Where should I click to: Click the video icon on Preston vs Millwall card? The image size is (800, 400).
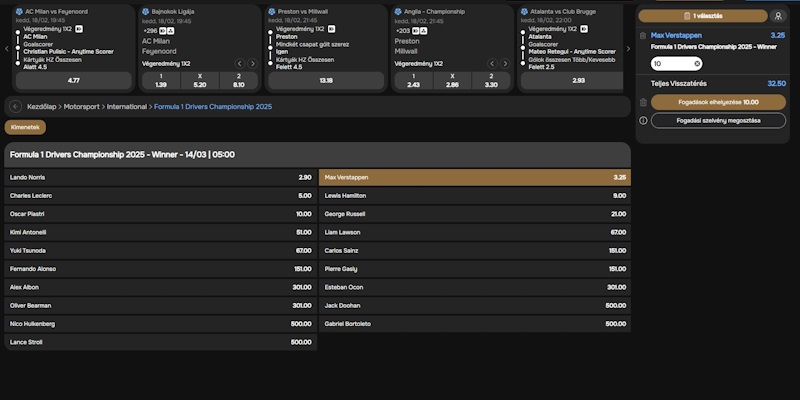[332, 29]
